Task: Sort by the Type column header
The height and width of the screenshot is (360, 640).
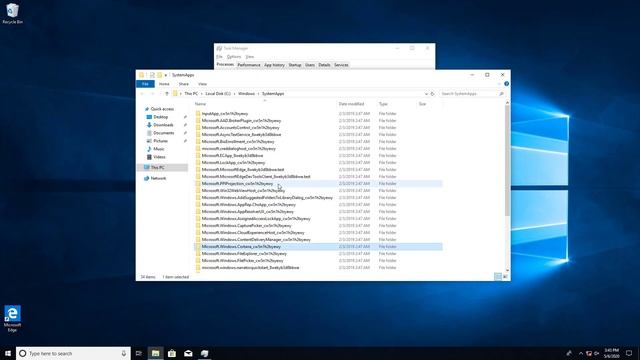Action: pyautogui.click(x=396, y=104)
